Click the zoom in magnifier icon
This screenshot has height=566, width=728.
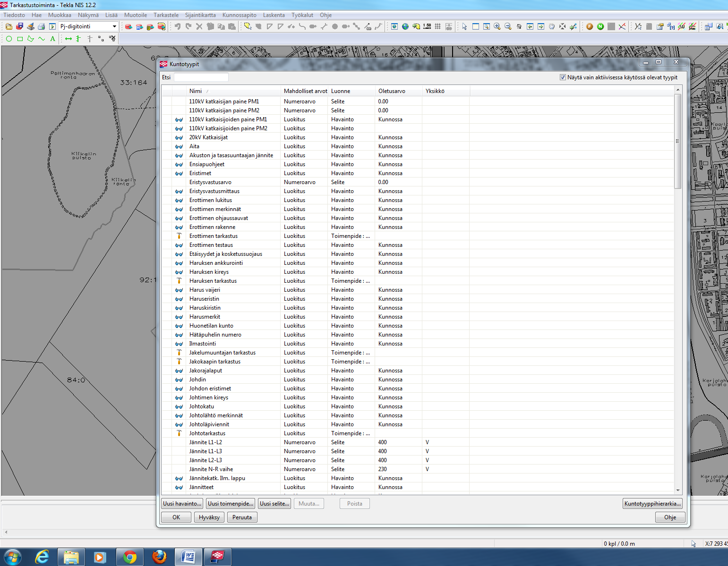497,26
